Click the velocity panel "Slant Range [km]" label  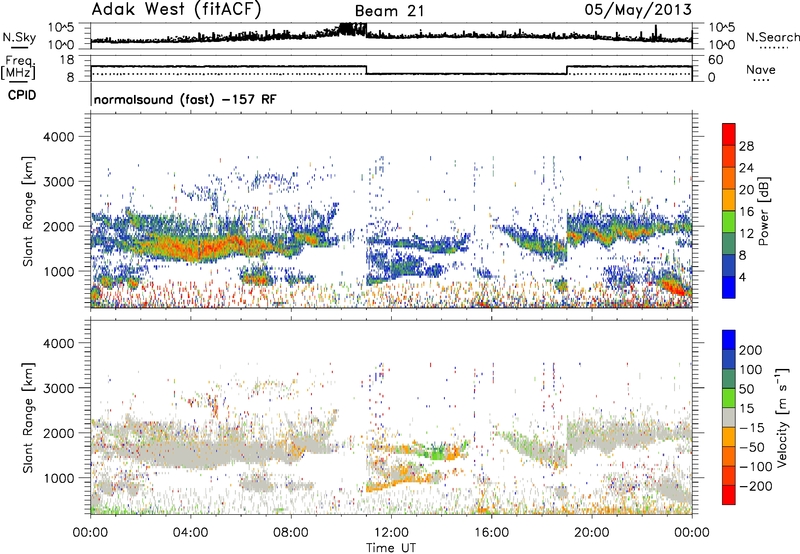point(28,418)
